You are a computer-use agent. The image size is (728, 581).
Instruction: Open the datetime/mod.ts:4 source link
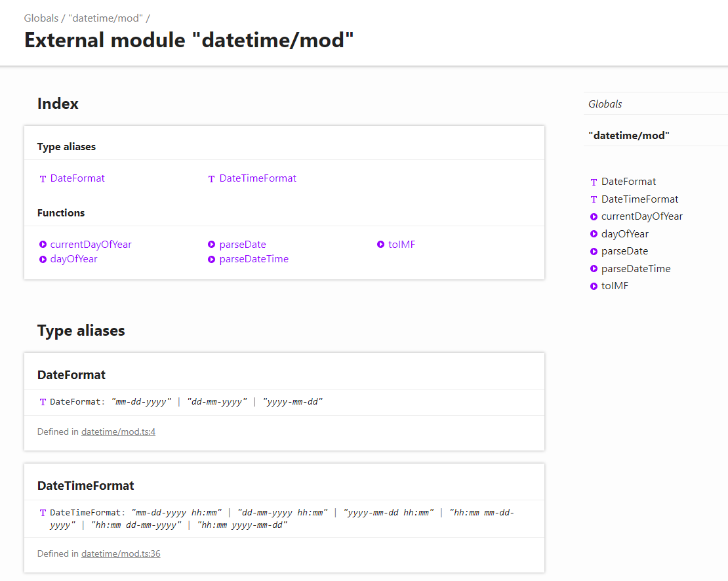(118, 431)
